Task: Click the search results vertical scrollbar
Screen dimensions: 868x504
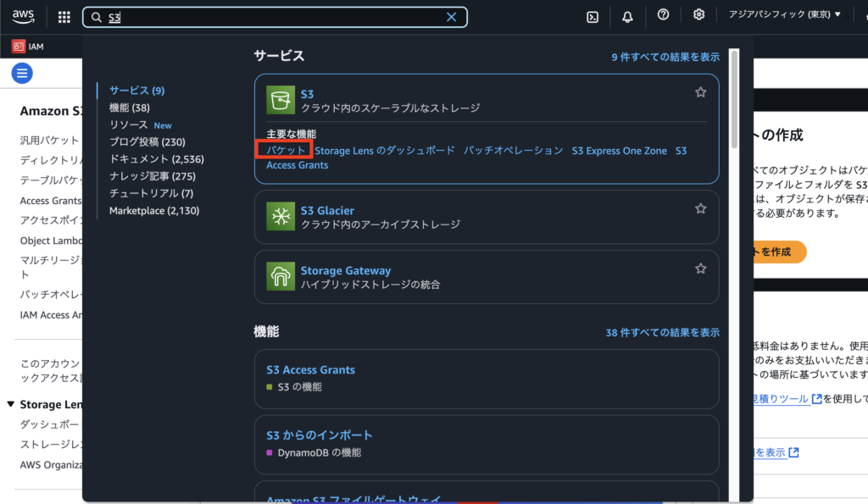Action: (x=734, y=100)
